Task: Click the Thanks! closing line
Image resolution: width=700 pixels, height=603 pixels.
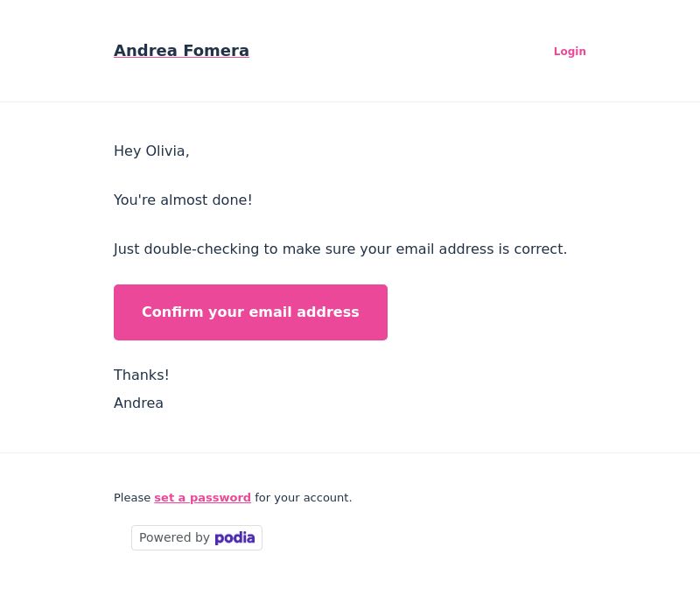Action: [141, 375]
